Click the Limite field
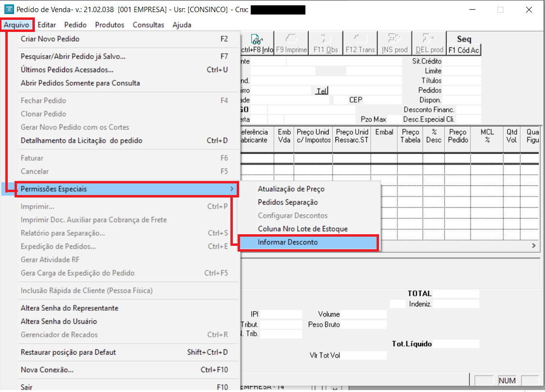The width and height of the screenshot is (545, 392). click(x=462, y=71)
